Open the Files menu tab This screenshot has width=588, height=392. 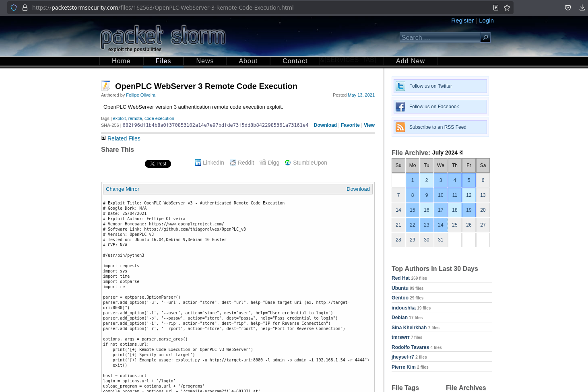tap(163, 61)
